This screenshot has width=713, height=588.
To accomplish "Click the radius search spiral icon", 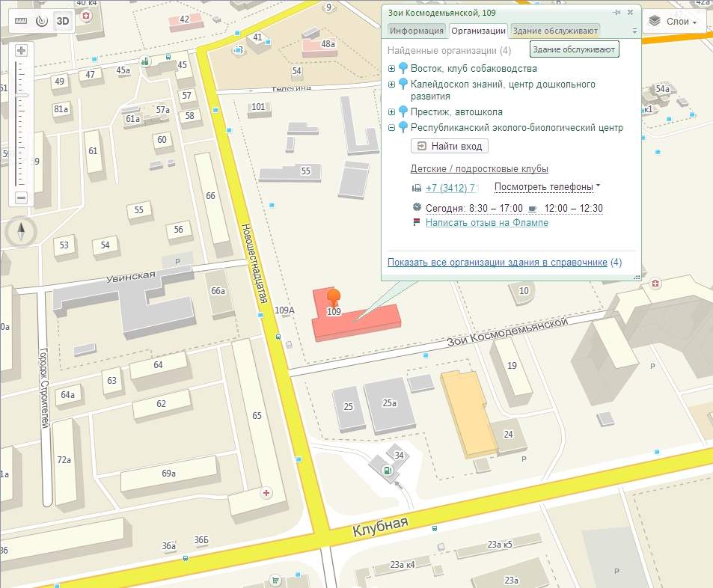I will (x=42, y=21).
